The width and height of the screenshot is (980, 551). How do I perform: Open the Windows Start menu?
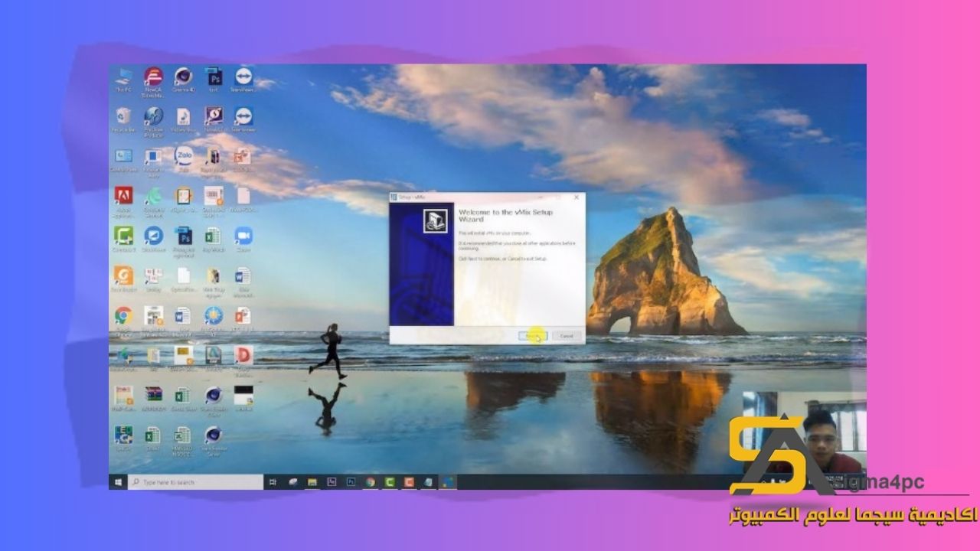pyautogui.click(x=118, y=482)
